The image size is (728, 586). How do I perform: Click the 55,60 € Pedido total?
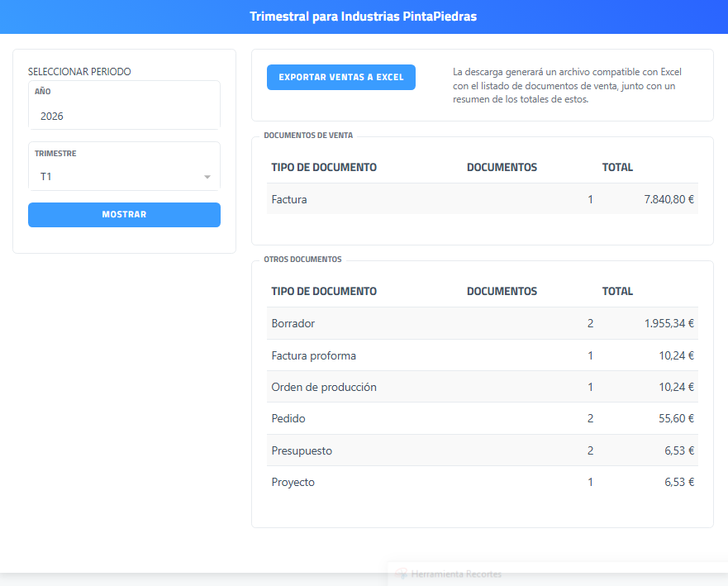[676, 418]
